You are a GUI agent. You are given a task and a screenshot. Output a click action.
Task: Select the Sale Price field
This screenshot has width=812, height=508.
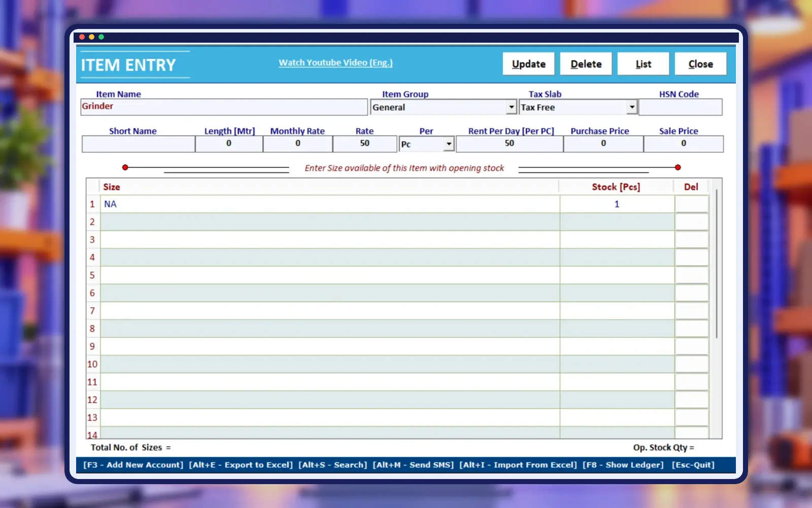click(x=684, y=144)
